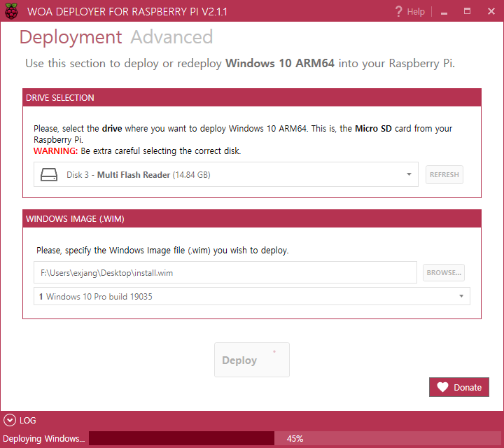Click the deployment progress bar at 45%

[x=295, y=438]
